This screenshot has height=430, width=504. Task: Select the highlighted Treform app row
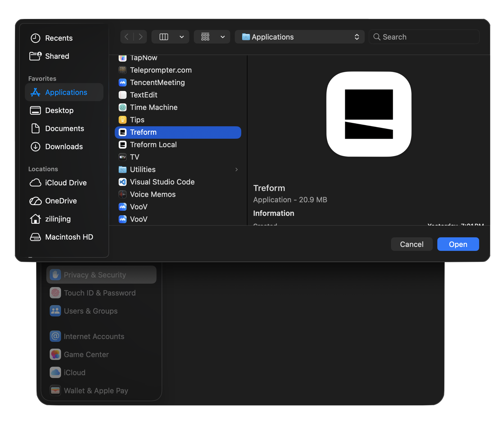(x=178, y=132)
